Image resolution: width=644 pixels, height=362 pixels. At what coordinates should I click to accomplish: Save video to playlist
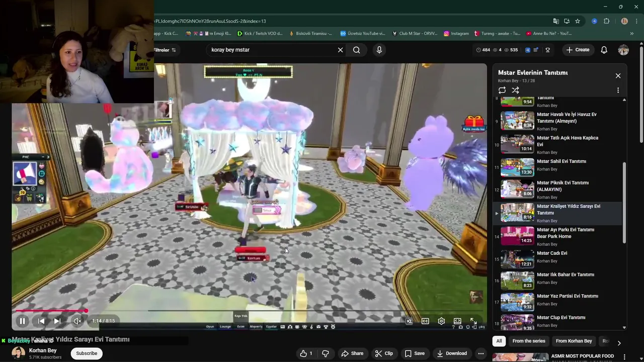coord(415,353)
